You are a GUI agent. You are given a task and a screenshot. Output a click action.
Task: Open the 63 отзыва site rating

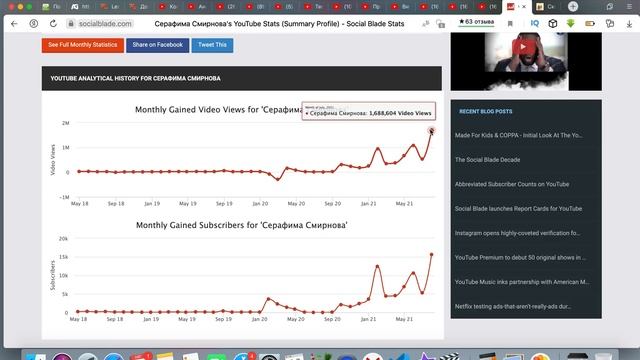[476, 22]
